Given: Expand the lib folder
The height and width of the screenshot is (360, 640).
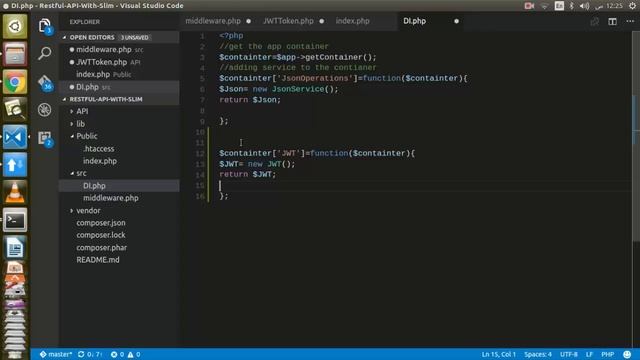Looking at the screenshot, I should 119,124.
